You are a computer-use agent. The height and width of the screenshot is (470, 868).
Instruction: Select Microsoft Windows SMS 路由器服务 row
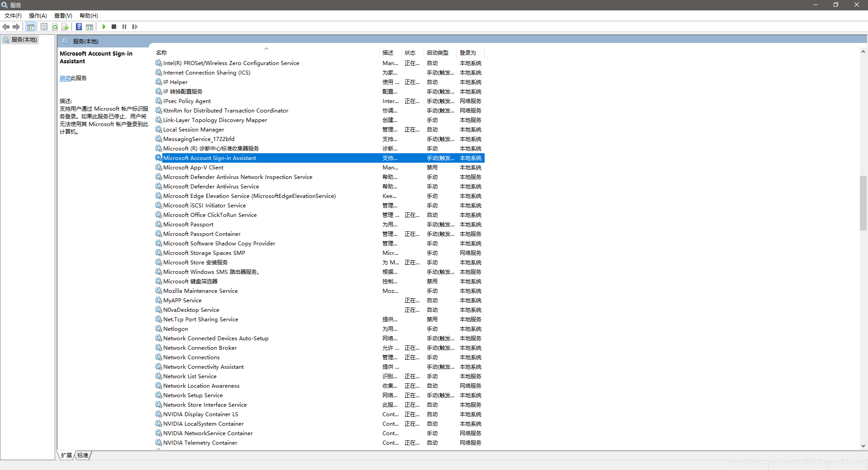(x=319, y=272)
